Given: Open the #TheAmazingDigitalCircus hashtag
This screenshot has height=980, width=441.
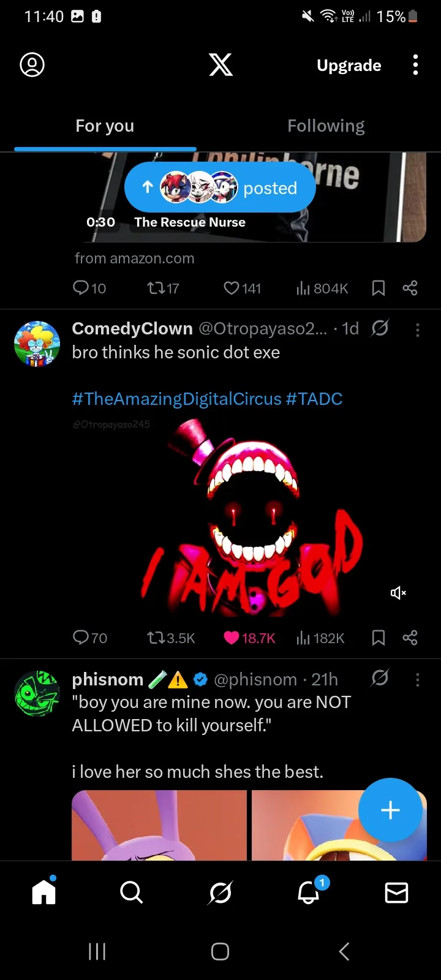Looking at the screenshot, I should point(176,399).
